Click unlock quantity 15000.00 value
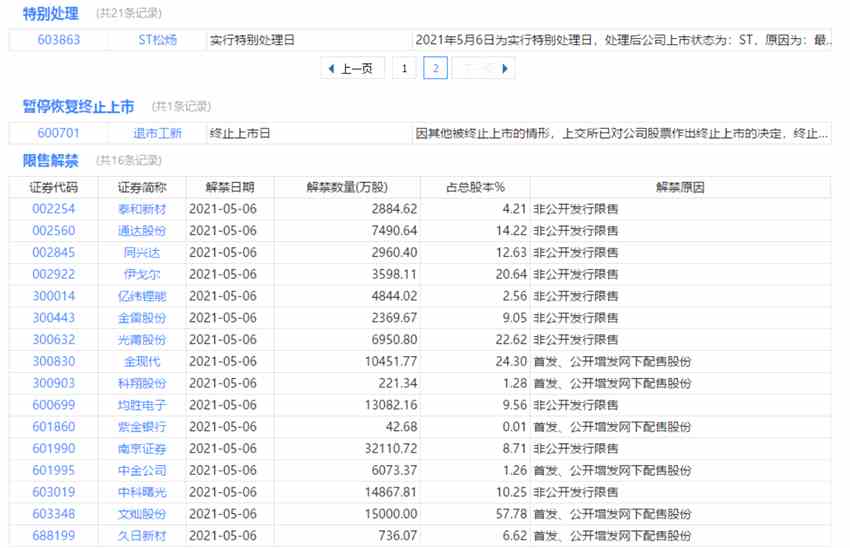 391,514
